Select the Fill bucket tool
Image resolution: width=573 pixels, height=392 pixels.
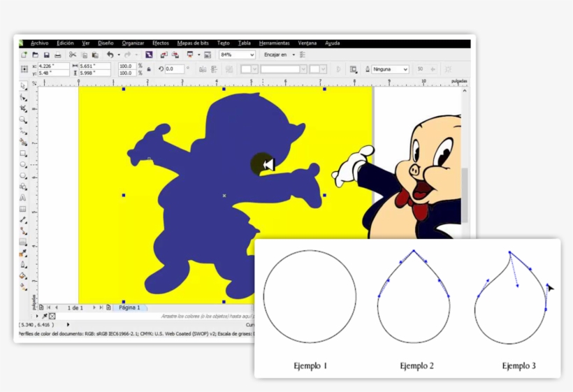(23, 276)
